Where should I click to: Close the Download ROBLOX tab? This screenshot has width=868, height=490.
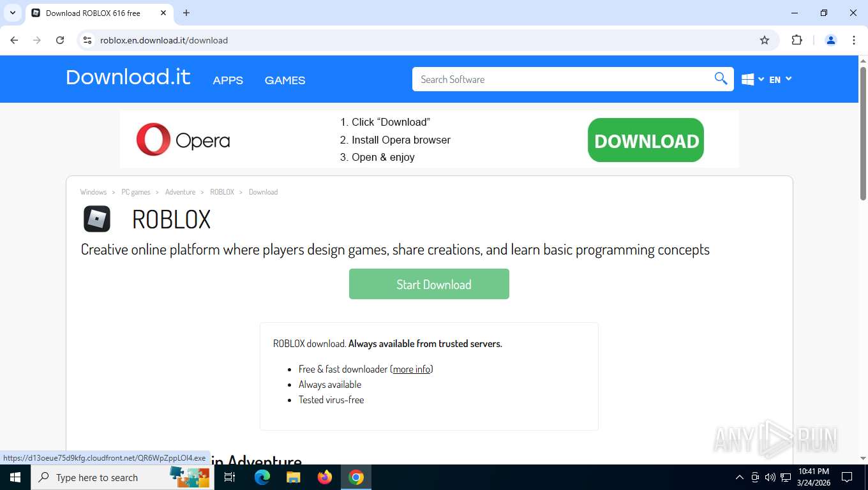coord(163,13)
